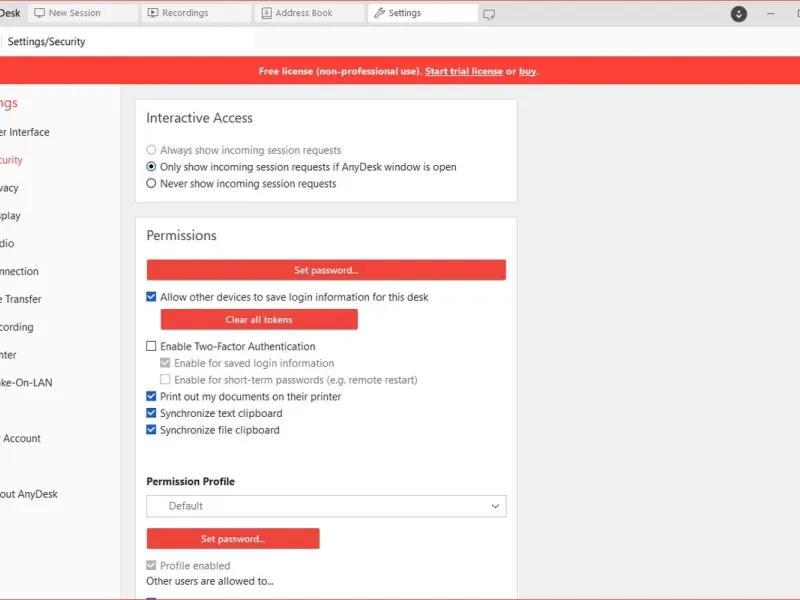Click the contact book icon in Address Book tab

pyautogui.click(x=266, y=13)
